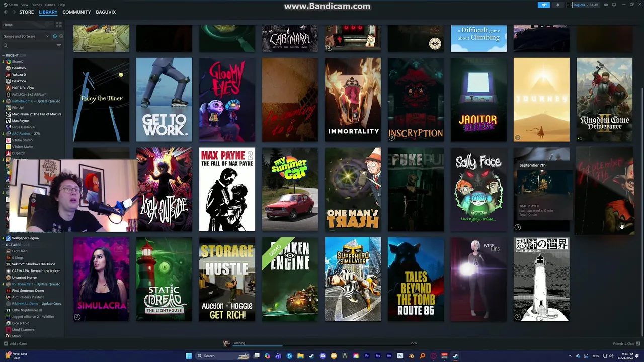Open the Janitor Bleeds game cover
The height and width of the screenshot is (362, 644).
478,100
